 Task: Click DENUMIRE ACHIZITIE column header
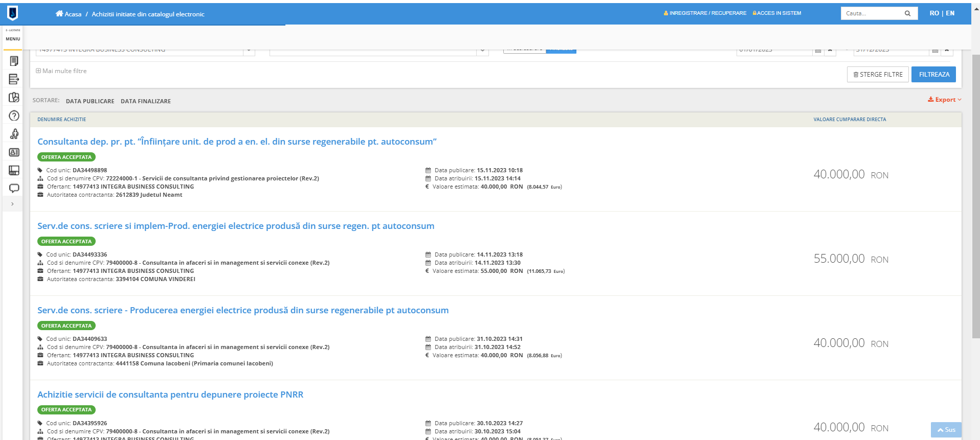click(61, 120)
